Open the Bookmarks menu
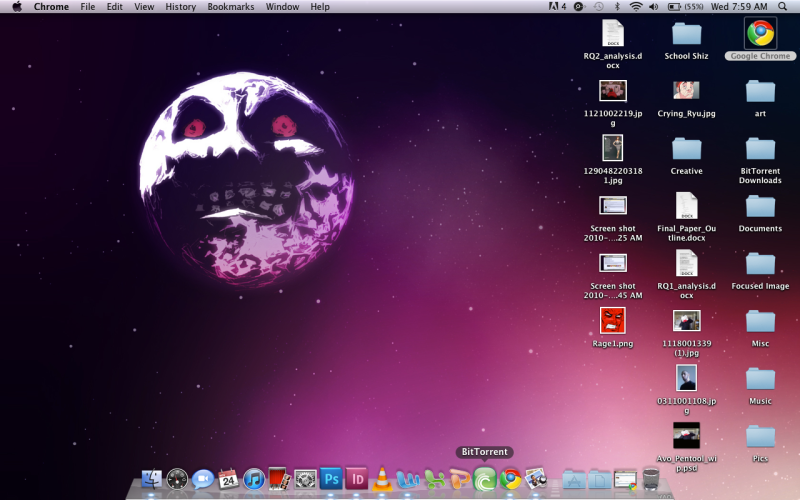The height and width of the screenshot is (500, 800). coord(231,7)
